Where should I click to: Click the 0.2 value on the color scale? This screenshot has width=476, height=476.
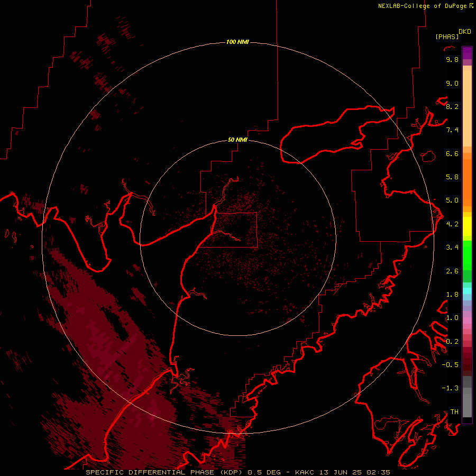(x=452, y=342)
